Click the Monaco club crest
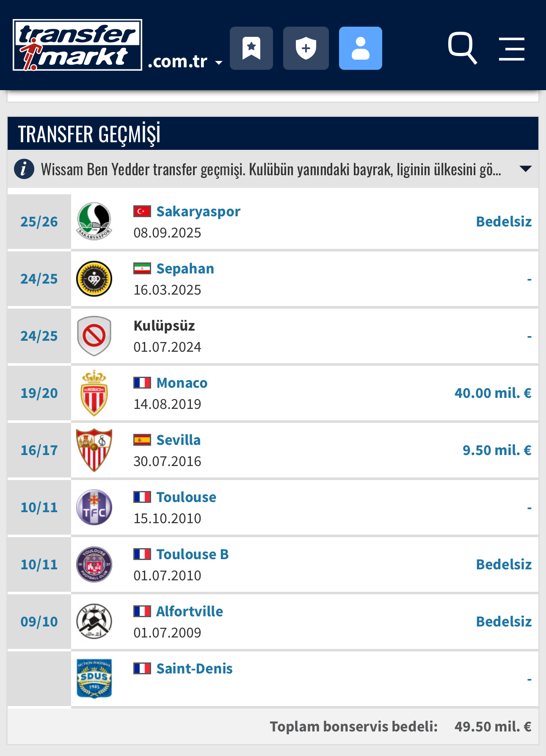Image resolution: width=546 pixels, height=756 pixels. (94, 393)
